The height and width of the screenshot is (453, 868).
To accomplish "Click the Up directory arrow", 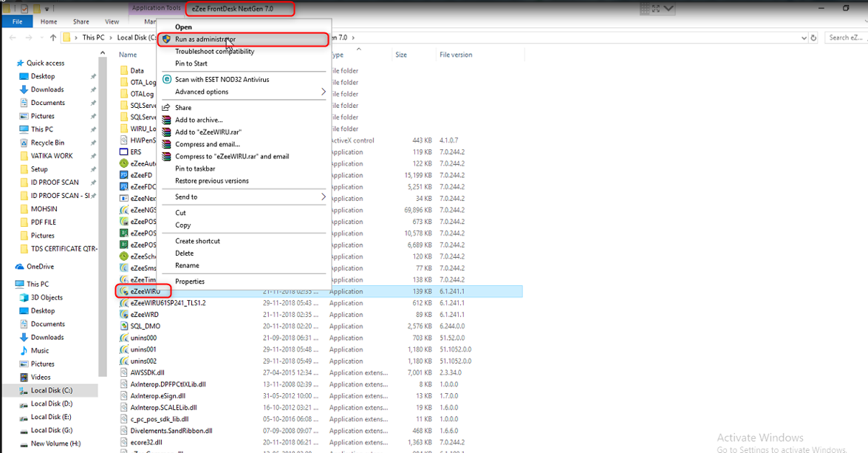I will 53,38.
